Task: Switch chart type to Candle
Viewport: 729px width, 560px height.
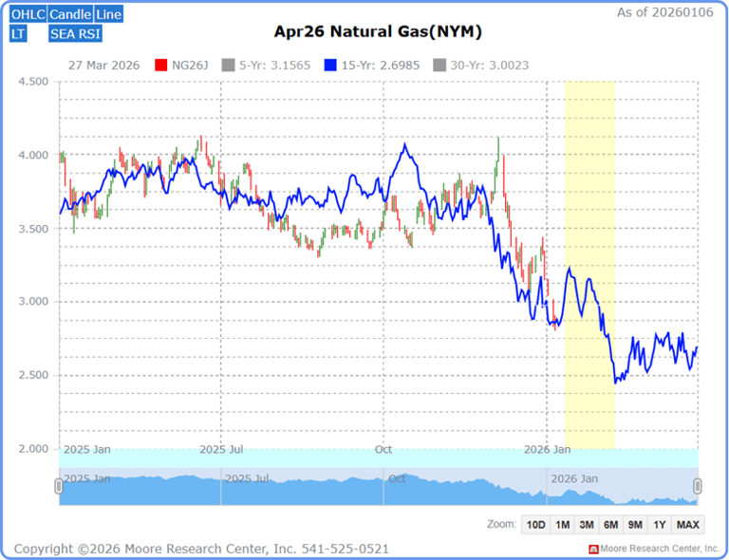Action: tap(69, 15)
